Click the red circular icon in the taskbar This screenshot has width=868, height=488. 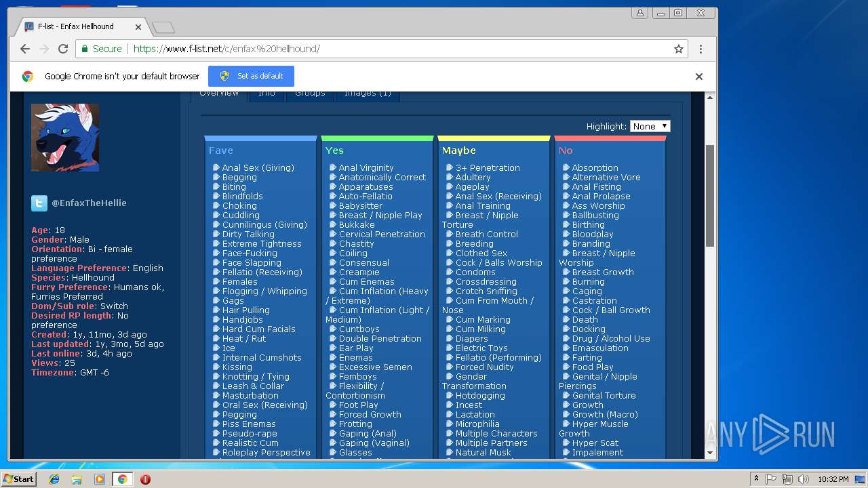coord(145,479)
